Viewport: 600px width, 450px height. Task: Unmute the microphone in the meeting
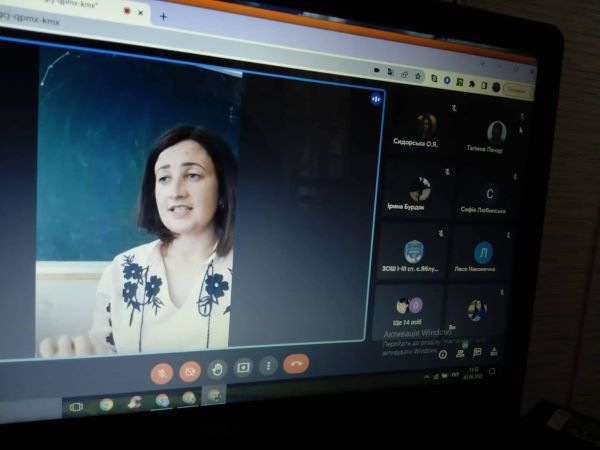coord(161,372)
